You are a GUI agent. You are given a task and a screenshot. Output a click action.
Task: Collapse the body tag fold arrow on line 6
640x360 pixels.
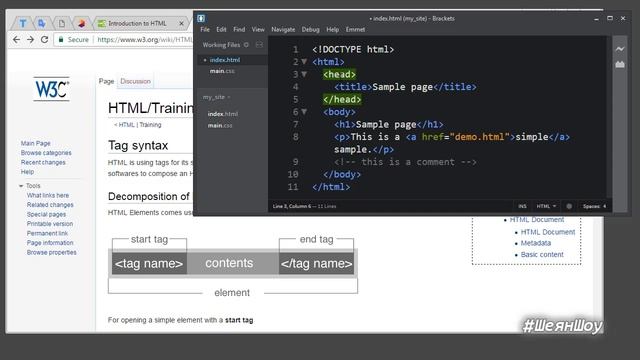click(304, 111)
